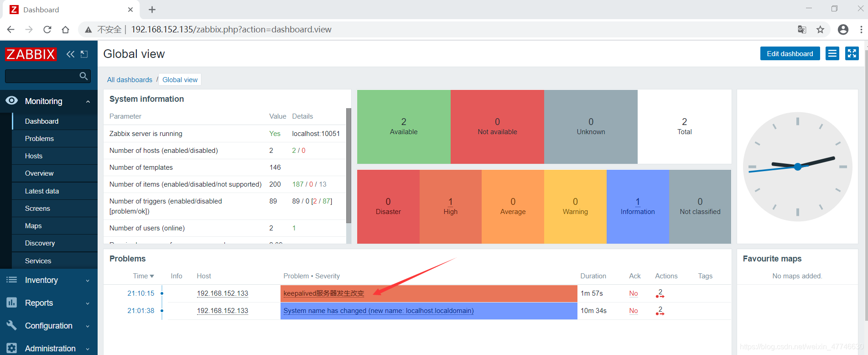Screen dimensions: 868x355
Task: Click the System information panel scrollbar
Action: tap(348, 166)
